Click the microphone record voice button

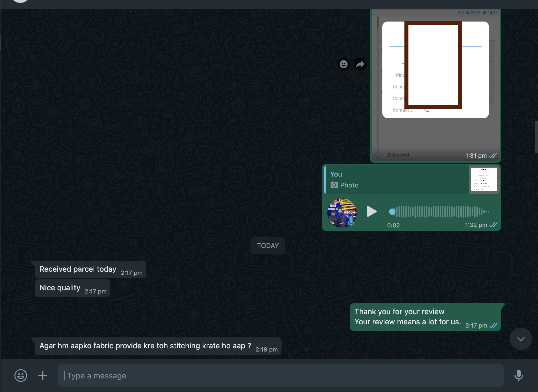(519, 375)
